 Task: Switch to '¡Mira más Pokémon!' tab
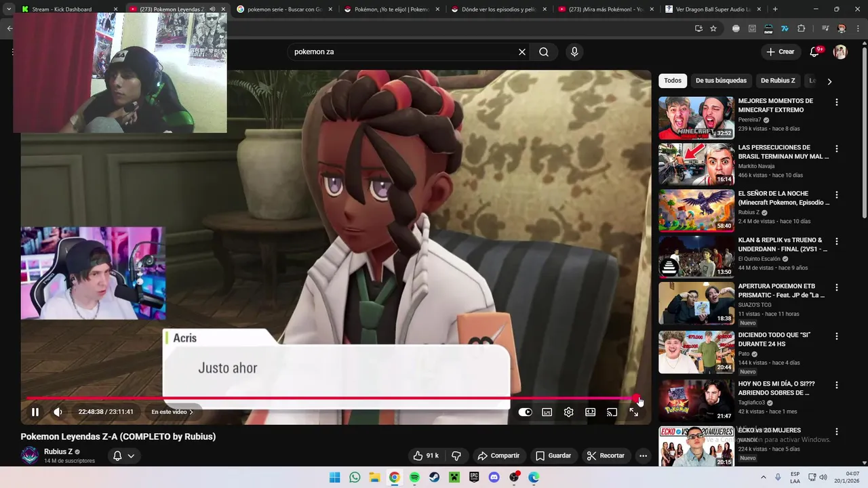click(606, 9)
